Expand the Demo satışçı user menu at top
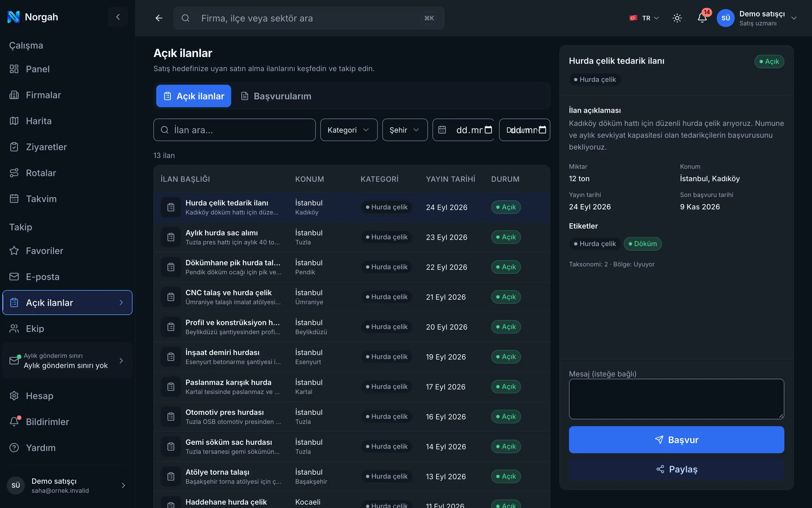This screenshot has width=812, height=508. (x=757, y=18)
